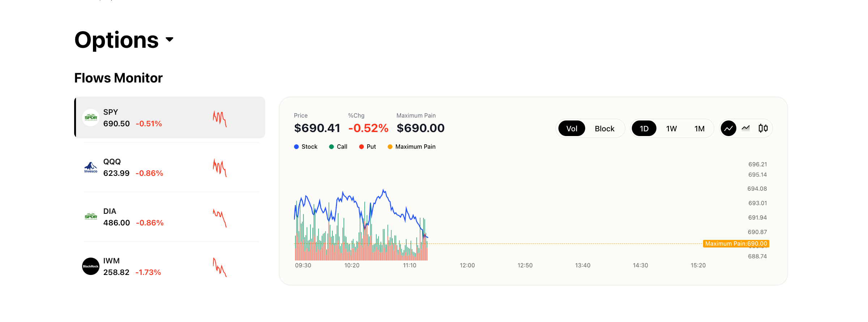Click the Maximum Pain:690.00 chart label
The width and height of the screenshot is (868, 322).
(736, 243)
